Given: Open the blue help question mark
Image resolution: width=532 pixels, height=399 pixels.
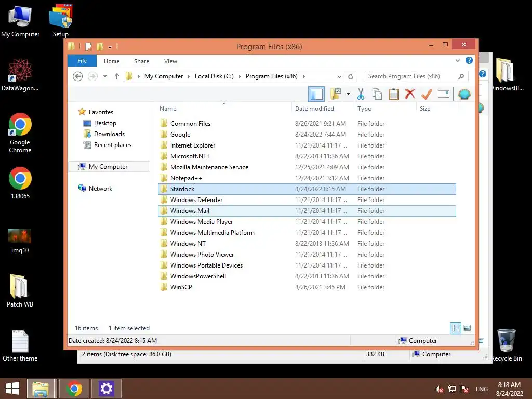Looking at the screenshot, I should pyautogui.click(x=469, y=60).
